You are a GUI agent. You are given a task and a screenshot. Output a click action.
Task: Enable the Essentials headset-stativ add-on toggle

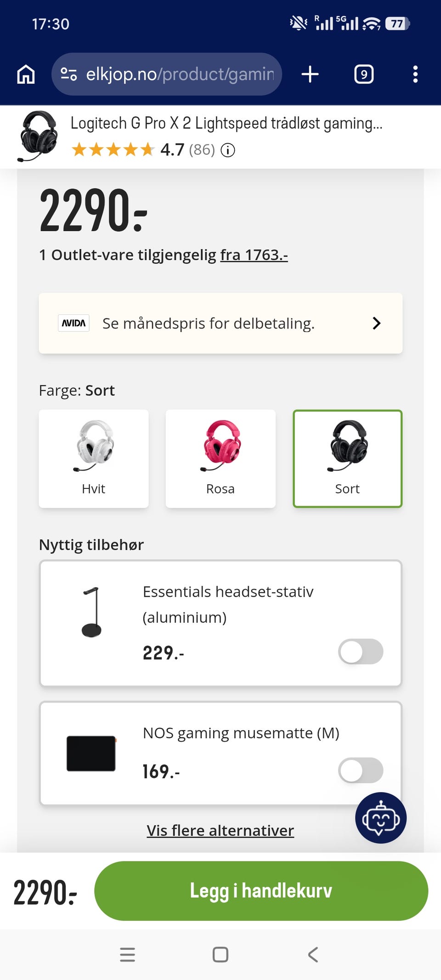pyautogui.click(x=361, y=651)
